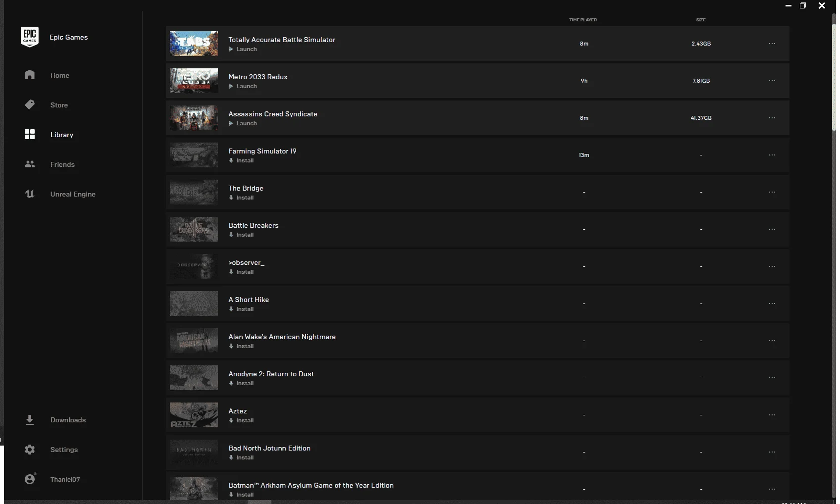Open options menu for Totally Accurate Battle Simulator
840x504 pixels.
tap(772, 44)
